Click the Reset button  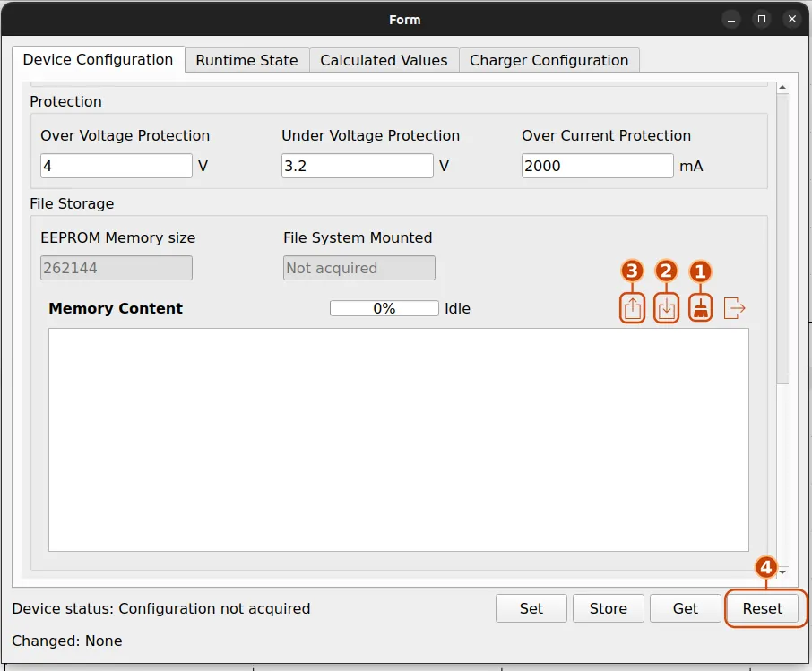[763, 608]
